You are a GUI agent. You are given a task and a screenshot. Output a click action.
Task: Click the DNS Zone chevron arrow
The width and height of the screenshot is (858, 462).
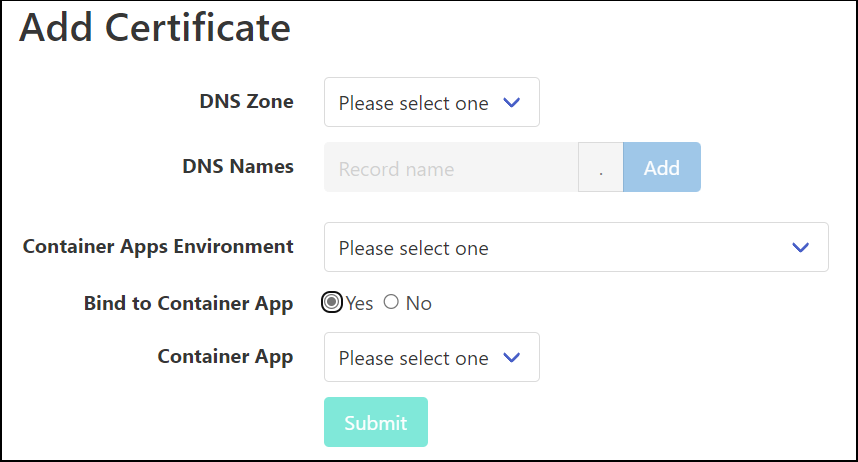pos(511,103)
